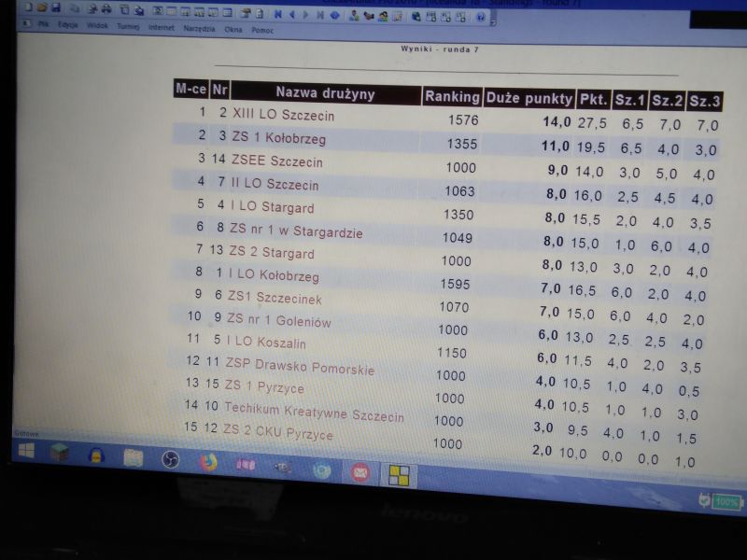Jump to last round arrow icon
Viewport: 747px width, 560px height.
[x=320, y=15]
